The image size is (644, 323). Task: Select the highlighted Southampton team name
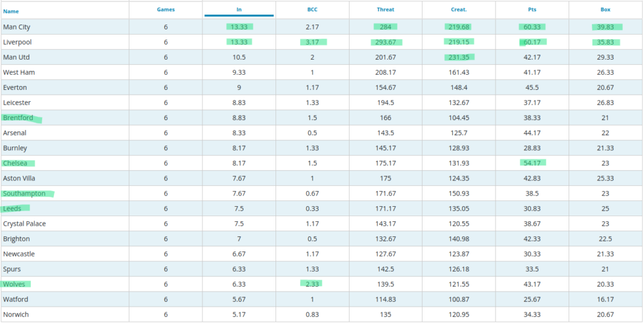click(25, 194)
